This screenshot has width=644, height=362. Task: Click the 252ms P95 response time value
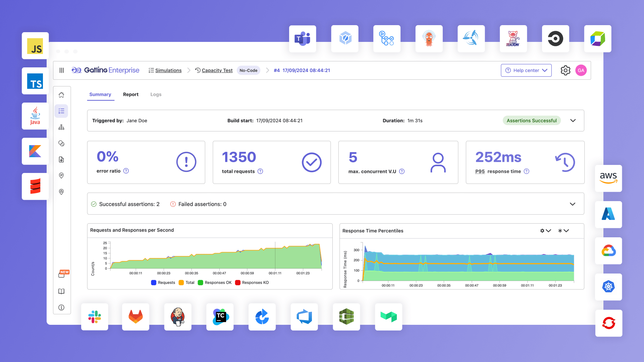coord(498,157)
